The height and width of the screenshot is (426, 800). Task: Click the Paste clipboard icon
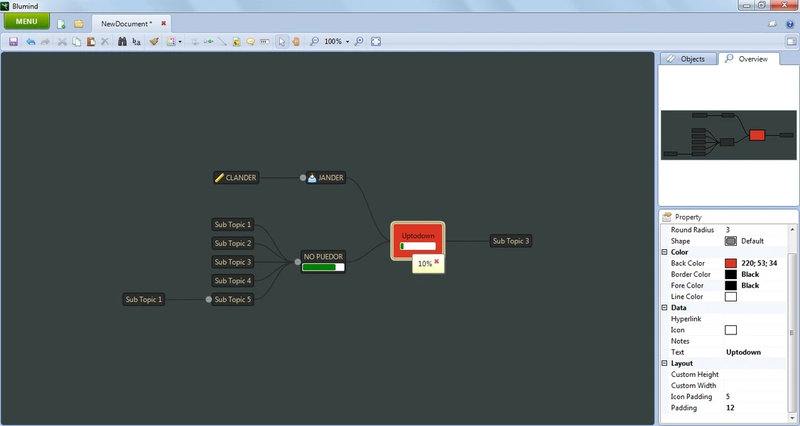click(x=90, y=42)
